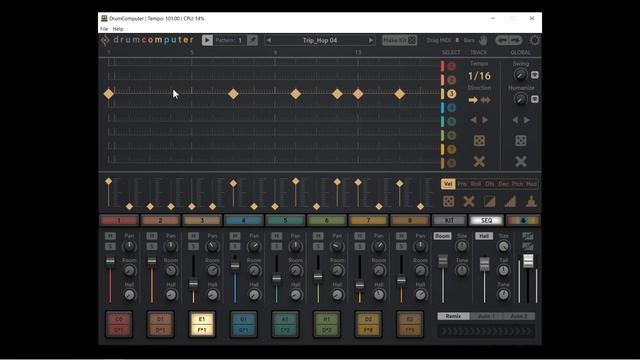The image size is (640, 360).
Task: Shift track pattern right
Action: [485, 120]
